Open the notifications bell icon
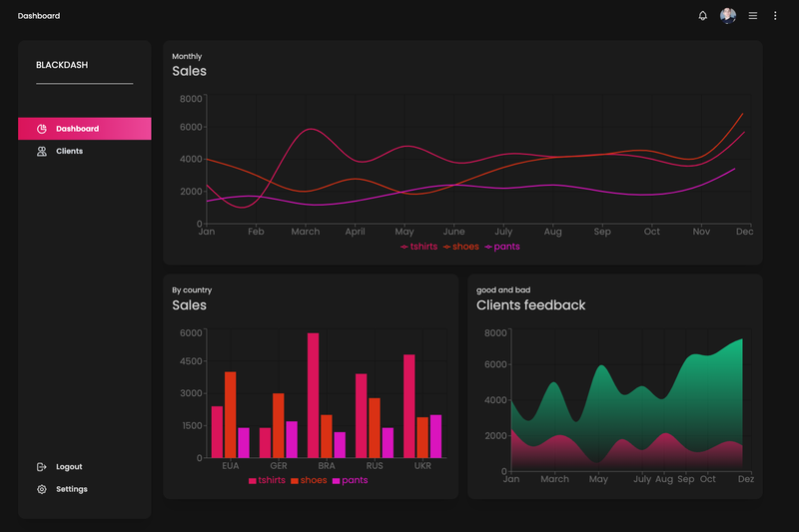Viewport: 799px width, 532px height. 703,16
